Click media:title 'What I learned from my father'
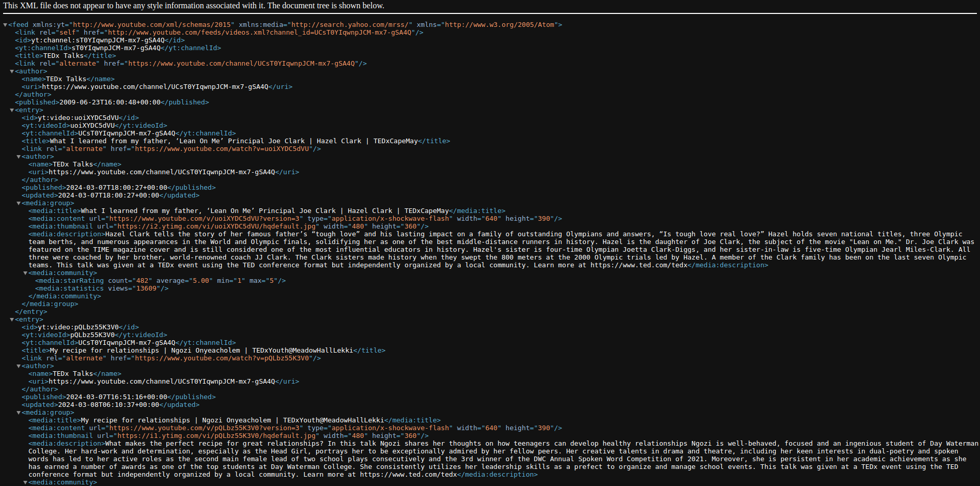The image size is (980, 486). pos(265,211)
